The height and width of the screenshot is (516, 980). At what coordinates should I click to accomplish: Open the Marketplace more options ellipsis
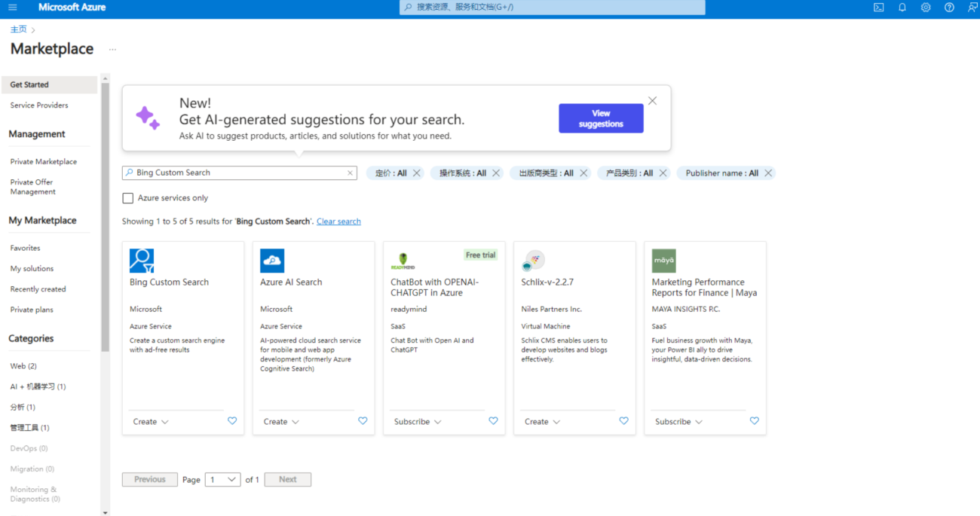(112, 50)
